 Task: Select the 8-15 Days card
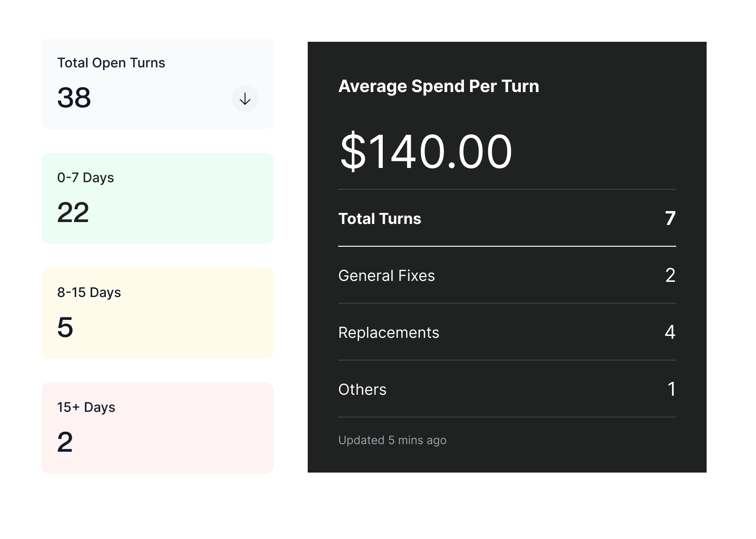pos(158,313)
